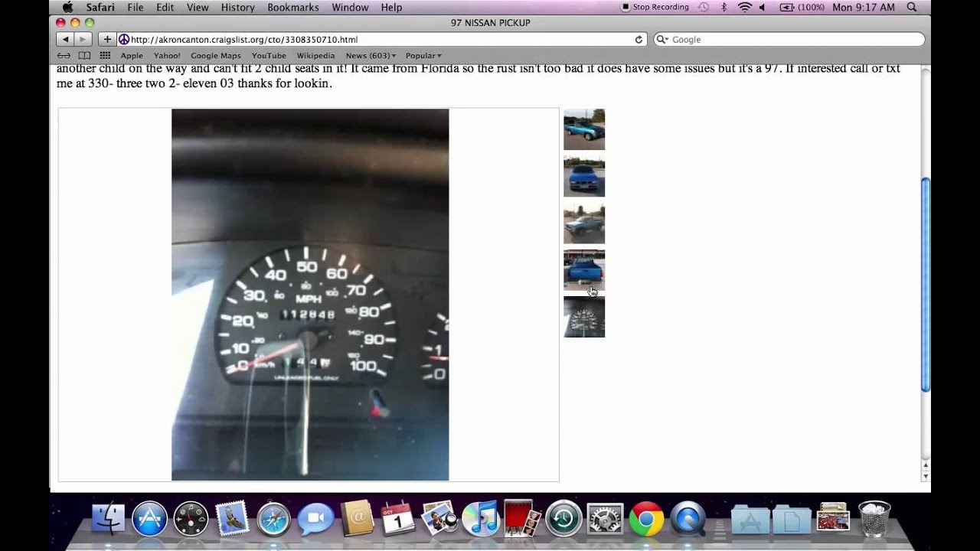Open the Edit menu
This screenshot has width=980, height=551.
click(165, 8)
